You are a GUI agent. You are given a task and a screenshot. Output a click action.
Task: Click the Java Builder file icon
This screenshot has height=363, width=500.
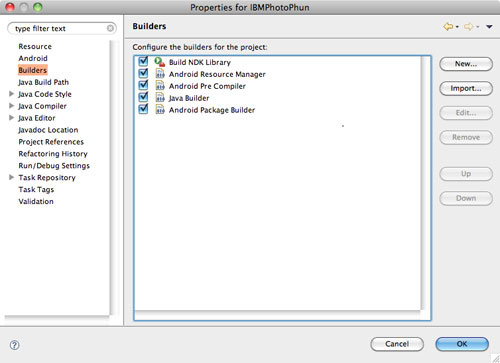(160, 98)
